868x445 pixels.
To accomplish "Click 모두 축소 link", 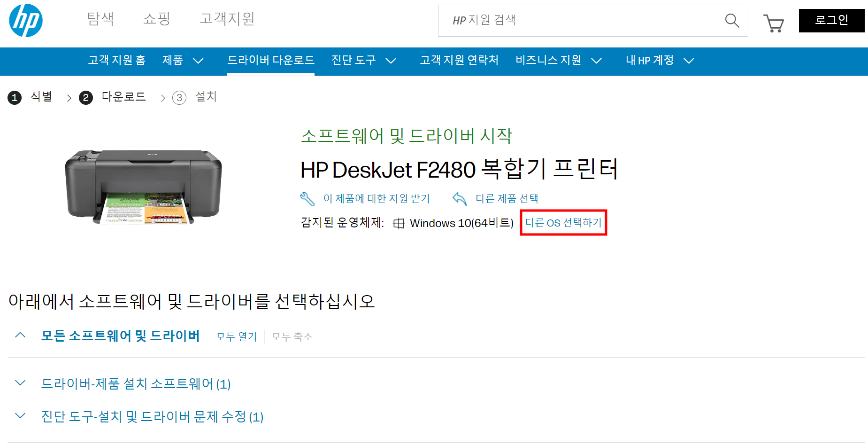I will point(292,337).
